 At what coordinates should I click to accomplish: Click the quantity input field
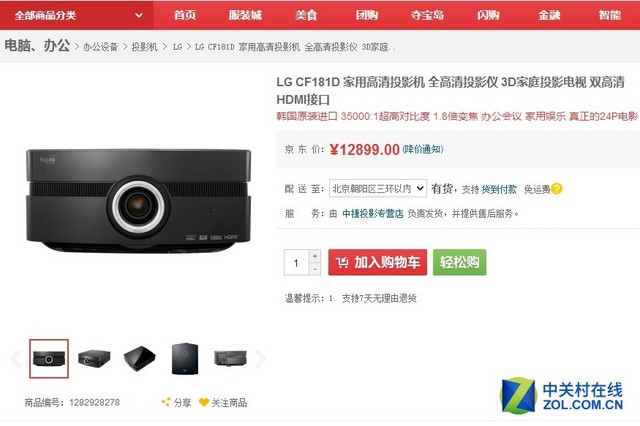(296, 263)
